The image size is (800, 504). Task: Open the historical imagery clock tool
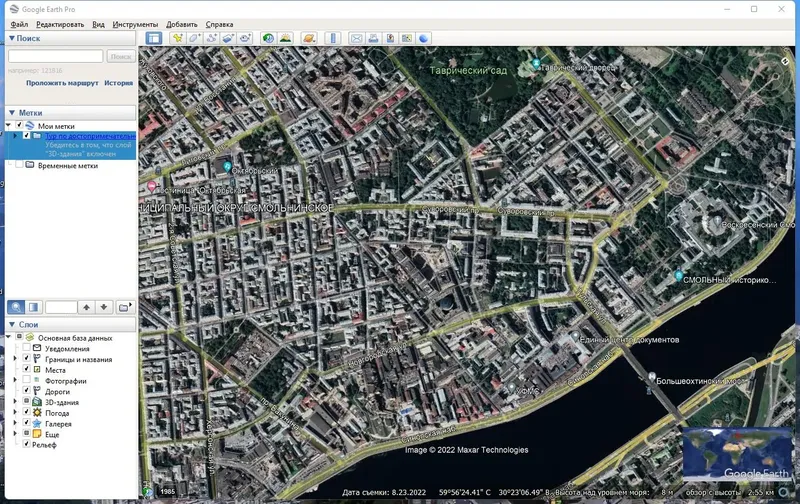268,38
